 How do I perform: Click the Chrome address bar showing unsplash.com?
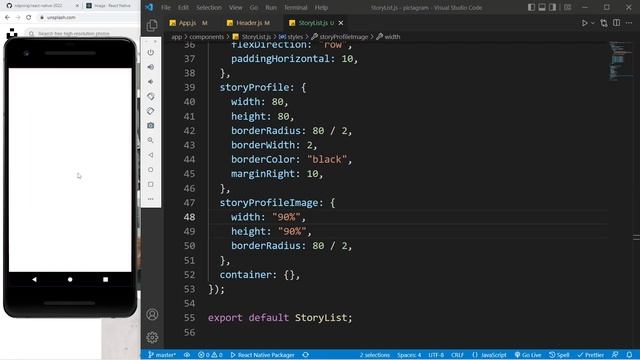point(88,18)
